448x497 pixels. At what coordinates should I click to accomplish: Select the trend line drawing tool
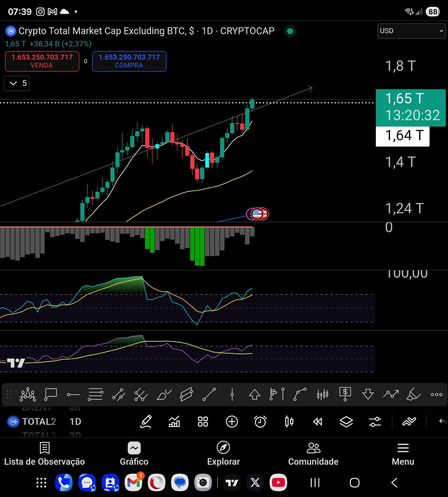[208, 394]
